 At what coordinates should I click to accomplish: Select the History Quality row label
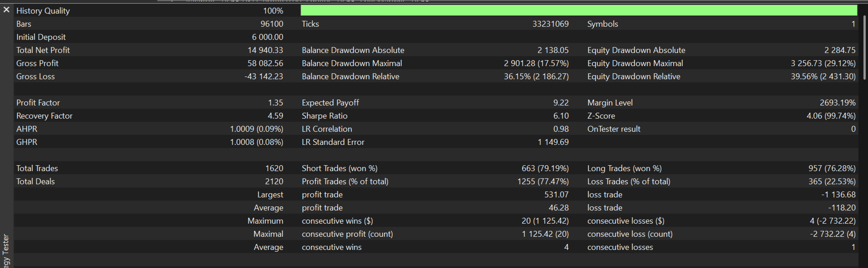pos(43,11)
